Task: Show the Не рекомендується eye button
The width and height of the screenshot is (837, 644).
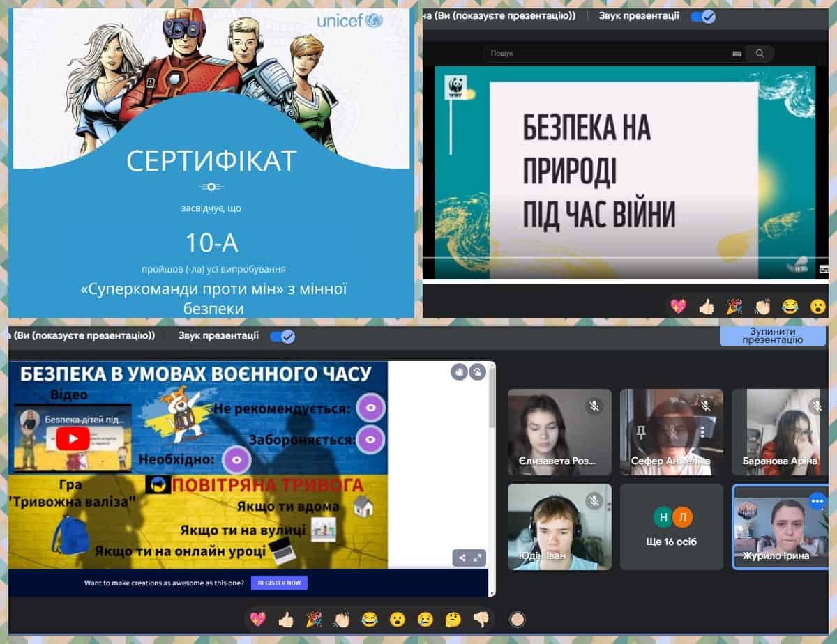Action: [370, 408]
